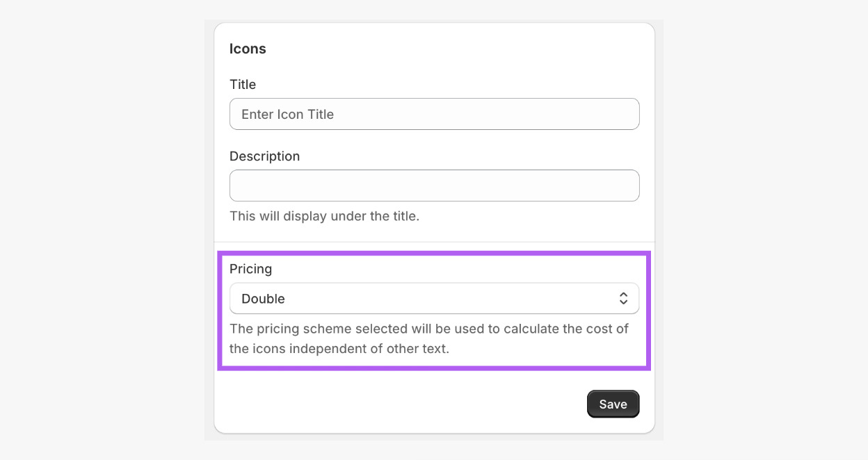This screenshot has height=460, width=868.
Task: Click the 'Double' value text in the select
Action: 263,299
